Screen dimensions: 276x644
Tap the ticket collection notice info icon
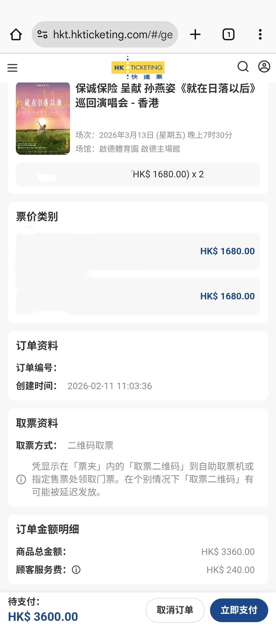pyautogui.click(x=21, y=479)
